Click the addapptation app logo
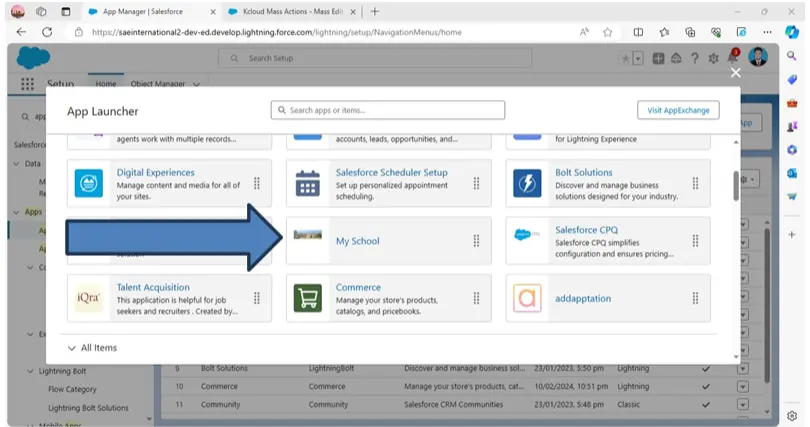This screenshot has height=427, width=810. click(x=527, y=298)
